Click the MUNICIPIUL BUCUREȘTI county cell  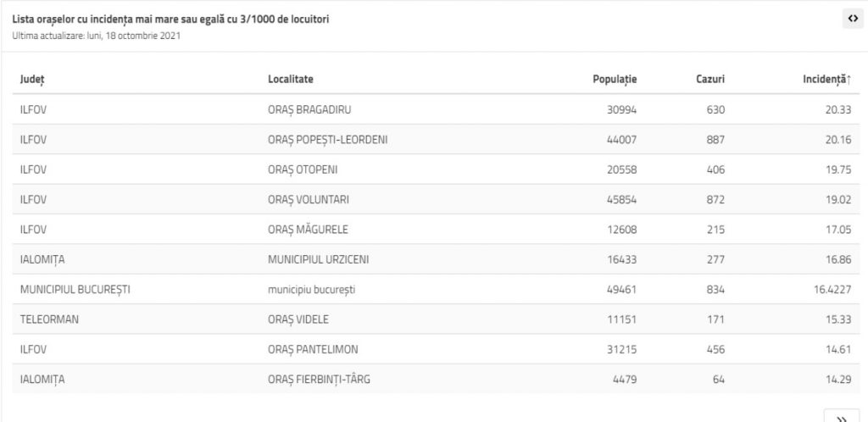coord(75,290)
